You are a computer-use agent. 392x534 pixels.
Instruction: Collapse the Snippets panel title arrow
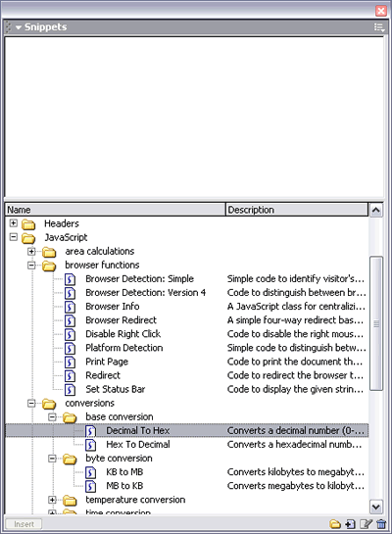point(18,27)
